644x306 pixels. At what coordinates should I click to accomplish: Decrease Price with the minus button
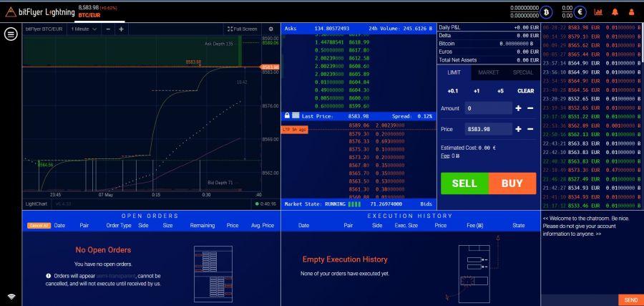(x=530, y=129)
